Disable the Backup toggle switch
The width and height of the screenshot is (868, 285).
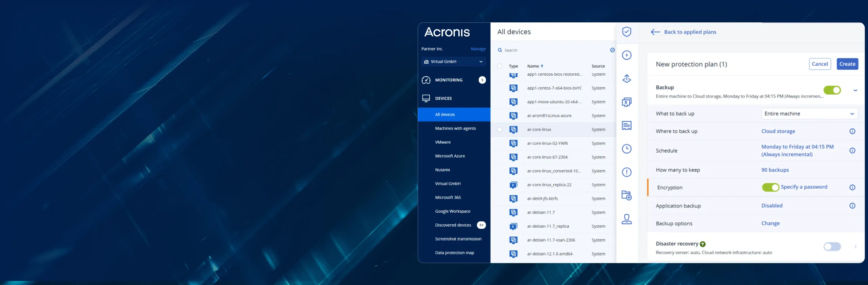point(832,90)
